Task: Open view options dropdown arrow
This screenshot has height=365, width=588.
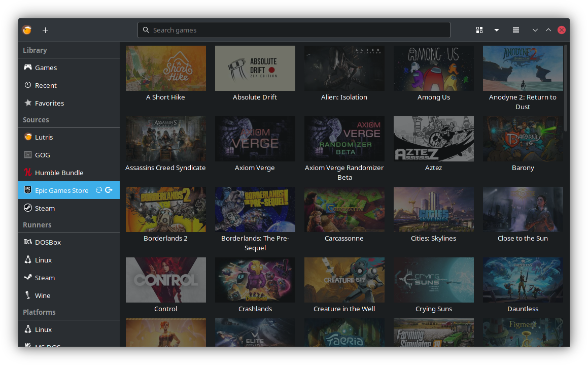Action: [x=497, y=30]
